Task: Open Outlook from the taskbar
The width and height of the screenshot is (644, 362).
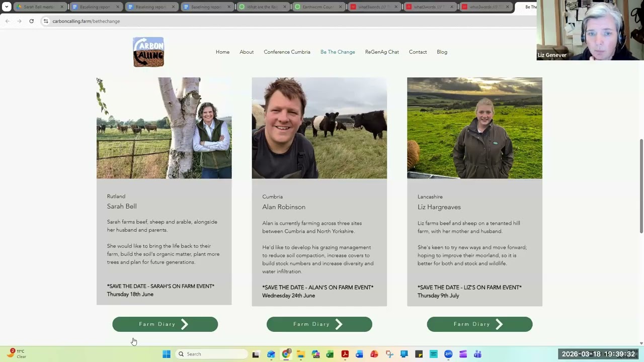Action: coord(271,354)
